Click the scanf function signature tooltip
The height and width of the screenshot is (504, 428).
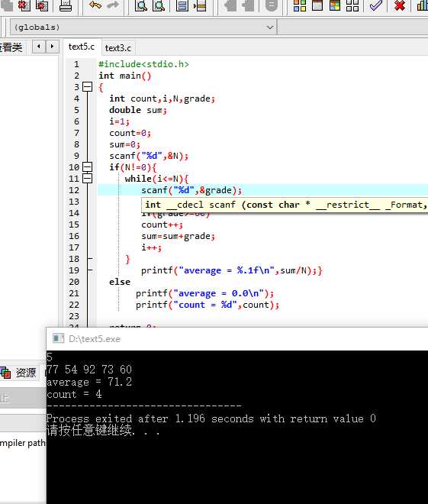coord(285,205)
